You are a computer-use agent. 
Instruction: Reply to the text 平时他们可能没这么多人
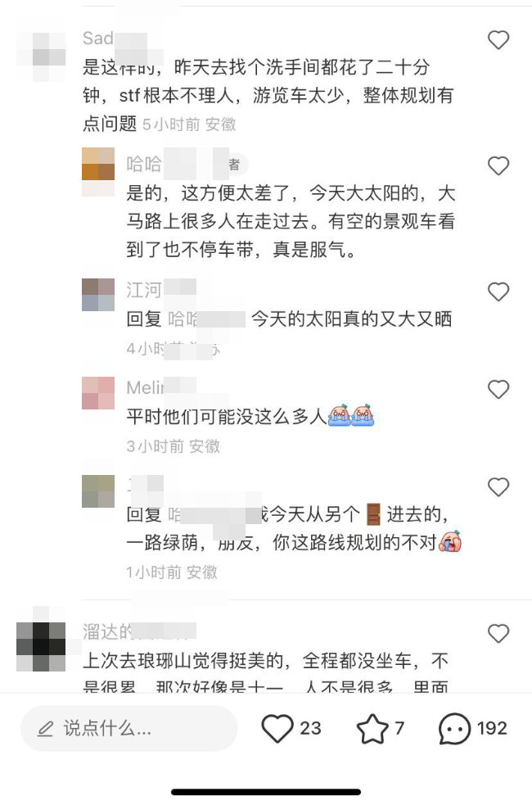(x=226, y=416)
